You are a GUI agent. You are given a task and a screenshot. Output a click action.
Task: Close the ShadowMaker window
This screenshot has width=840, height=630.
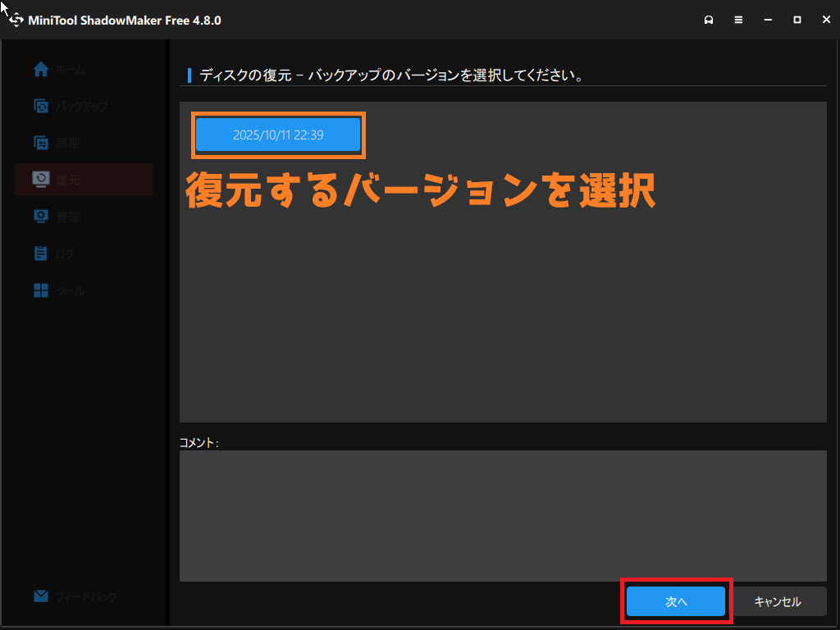pos(824,20)
